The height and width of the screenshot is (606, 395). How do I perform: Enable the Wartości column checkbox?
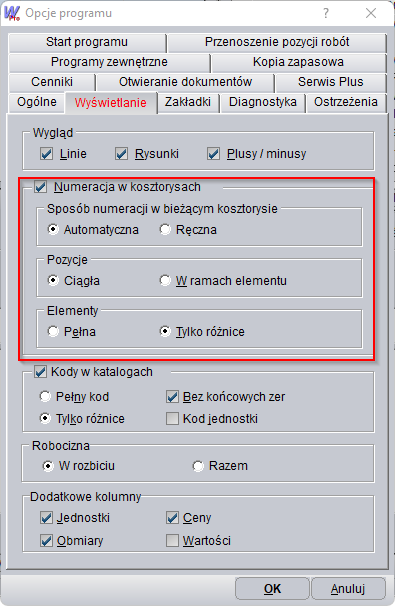pos(172,540)
